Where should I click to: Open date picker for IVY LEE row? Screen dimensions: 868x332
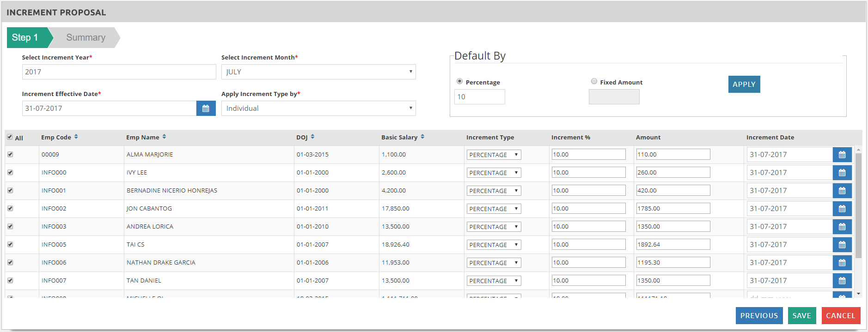[842, 173]
